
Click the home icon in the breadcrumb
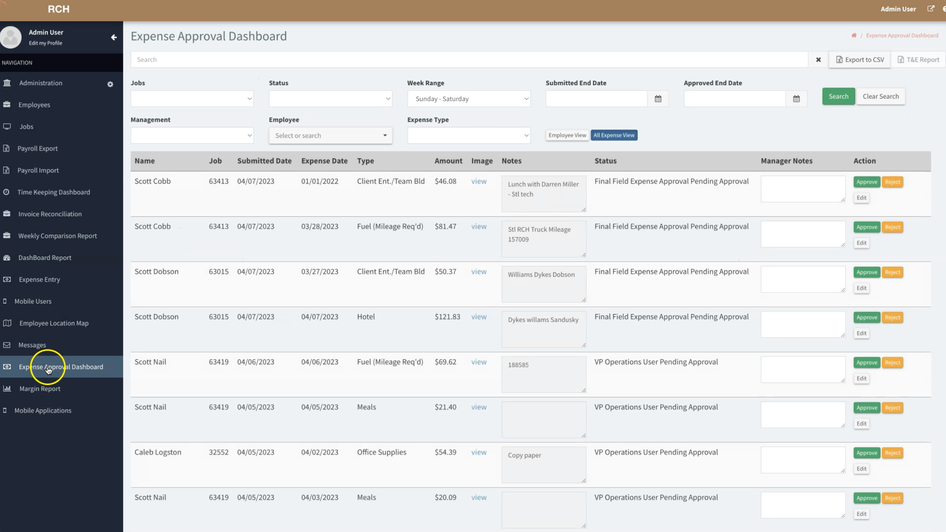(x=853, y=36)
